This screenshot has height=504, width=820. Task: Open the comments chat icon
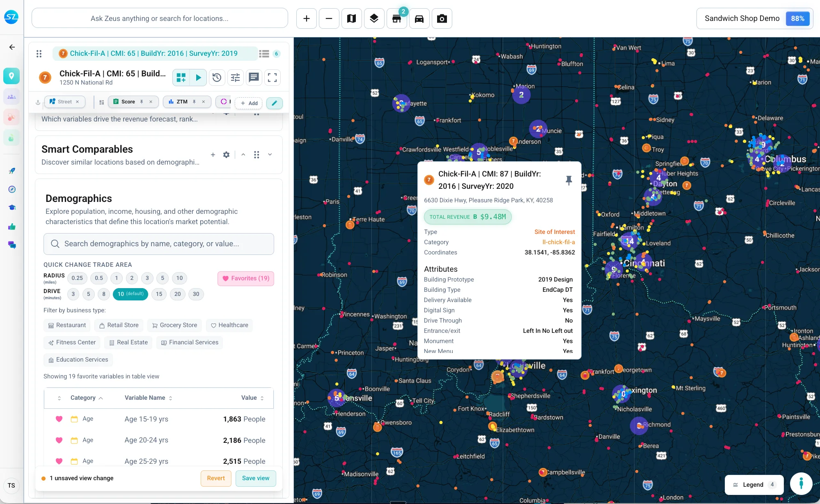click(254, 77)
